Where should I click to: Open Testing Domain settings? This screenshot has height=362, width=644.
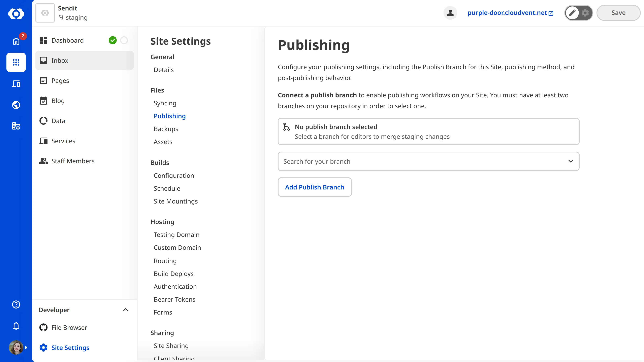point(176,234)
